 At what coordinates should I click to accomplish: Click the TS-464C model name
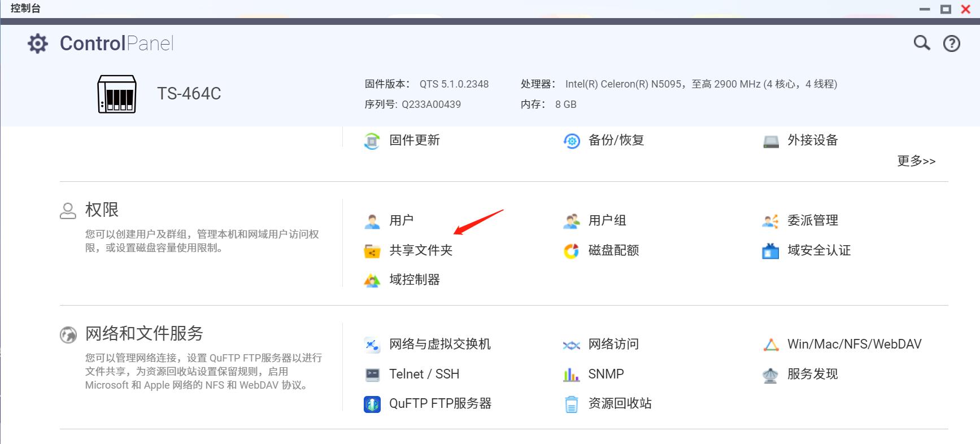189,94
